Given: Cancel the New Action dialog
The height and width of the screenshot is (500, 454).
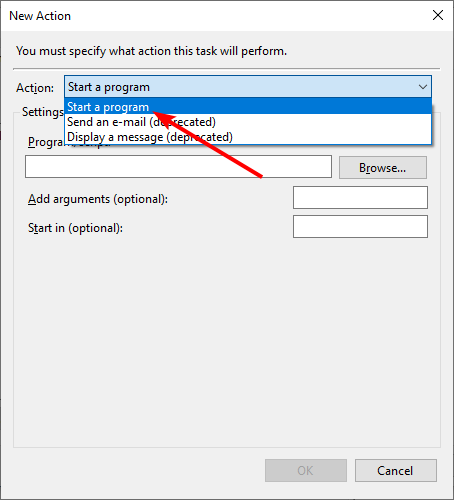Looking at the screenshot, I should pyautogui.click(x=396, y=470).
